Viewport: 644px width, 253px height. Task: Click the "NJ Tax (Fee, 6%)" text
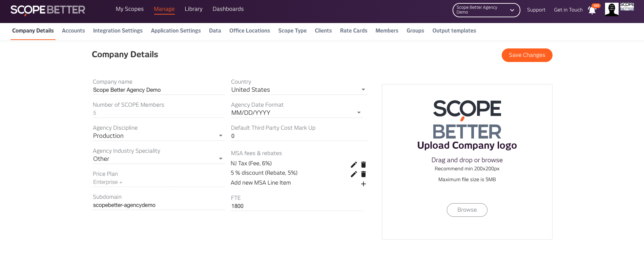[x=251, y=163]
